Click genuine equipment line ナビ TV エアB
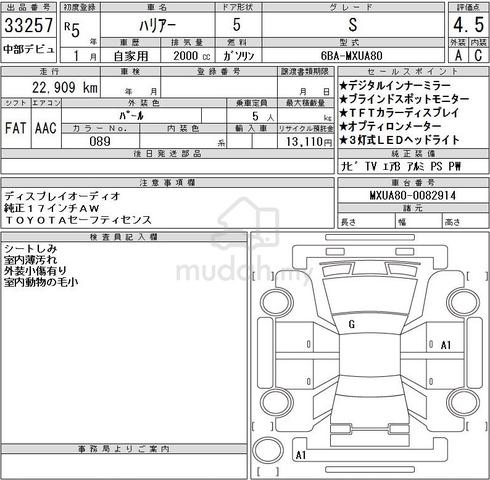The height and width of the screenshot is (480, 490). pos(401,166)
